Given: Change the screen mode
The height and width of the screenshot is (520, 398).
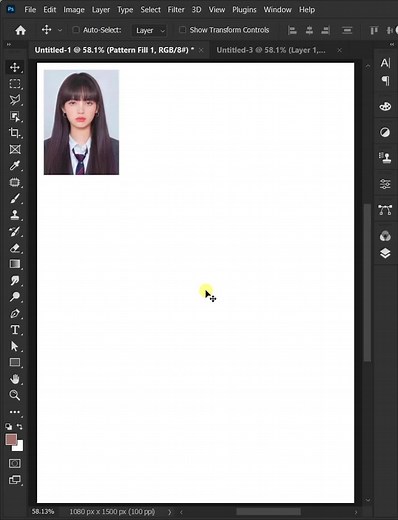Looking at the screenshot, I should [x=15, y=480].
